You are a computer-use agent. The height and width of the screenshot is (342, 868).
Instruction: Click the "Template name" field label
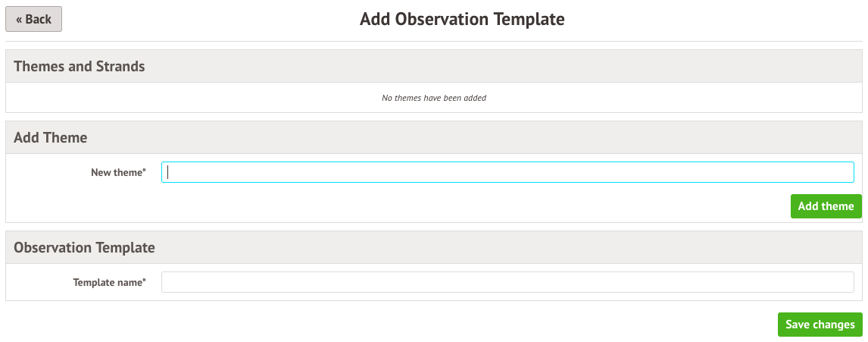click(107, 282)
